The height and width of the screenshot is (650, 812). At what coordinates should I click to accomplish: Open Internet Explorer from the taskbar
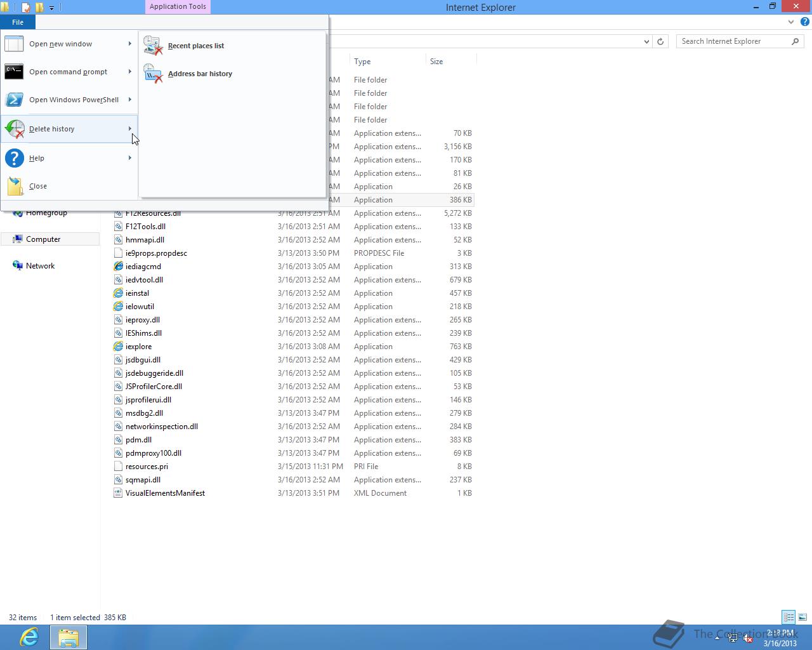click(30, 637)
